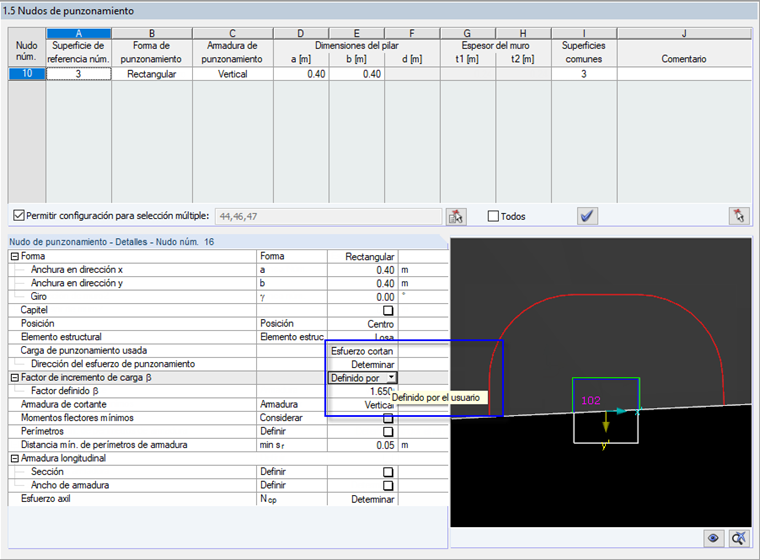Viewport: 760px width, 560px height.
Task: Click min sr value 0.05
Action: [363, 445]
